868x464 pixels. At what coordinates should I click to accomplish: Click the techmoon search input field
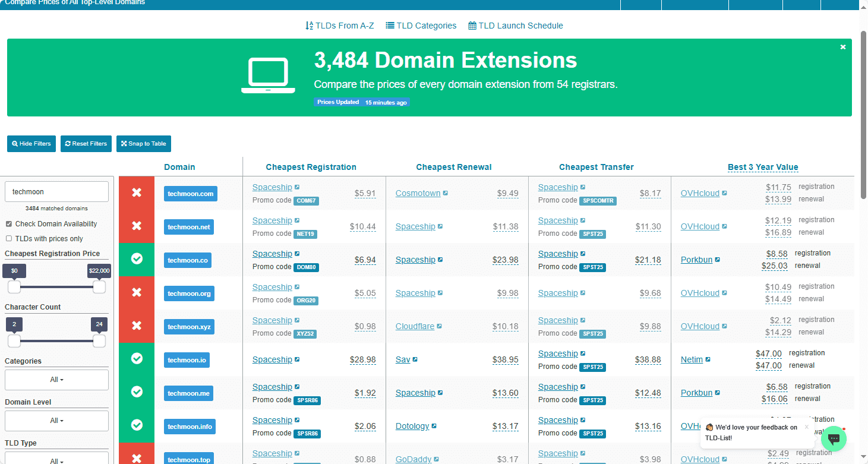tap(56, 192)
